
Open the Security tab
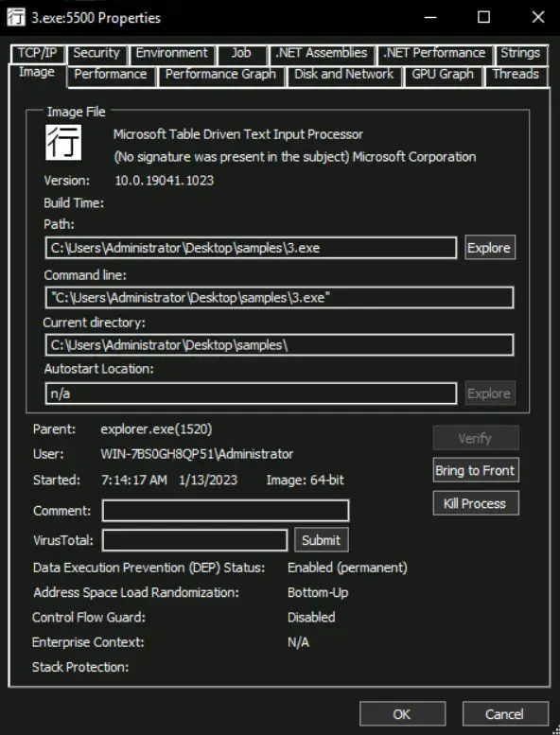96,53
